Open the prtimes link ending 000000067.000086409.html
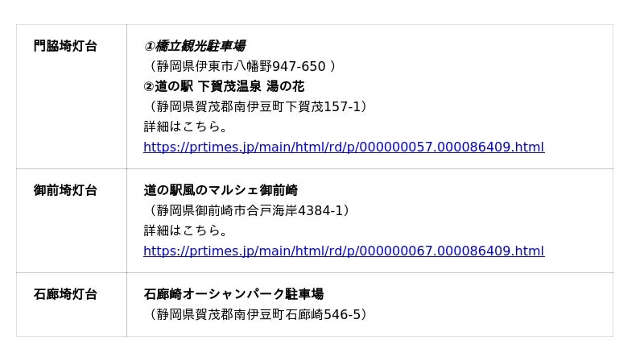The image size is (644, 361). point(344,251)
